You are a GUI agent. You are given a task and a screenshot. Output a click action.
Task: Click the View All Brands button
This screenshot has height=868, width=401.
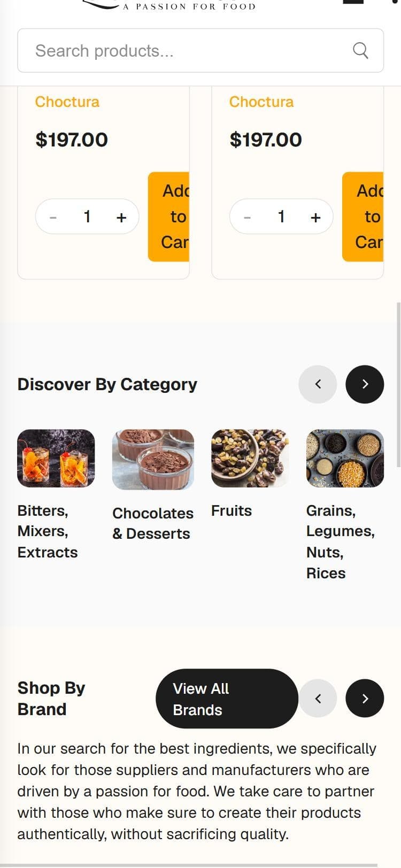(227, 699)
